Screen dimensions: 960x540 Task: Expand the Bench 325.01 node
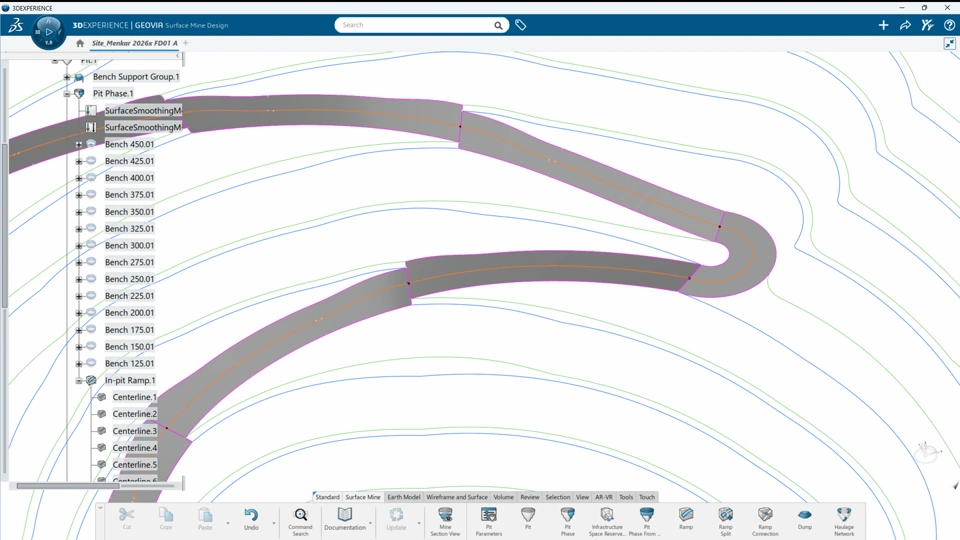point(78,229)
